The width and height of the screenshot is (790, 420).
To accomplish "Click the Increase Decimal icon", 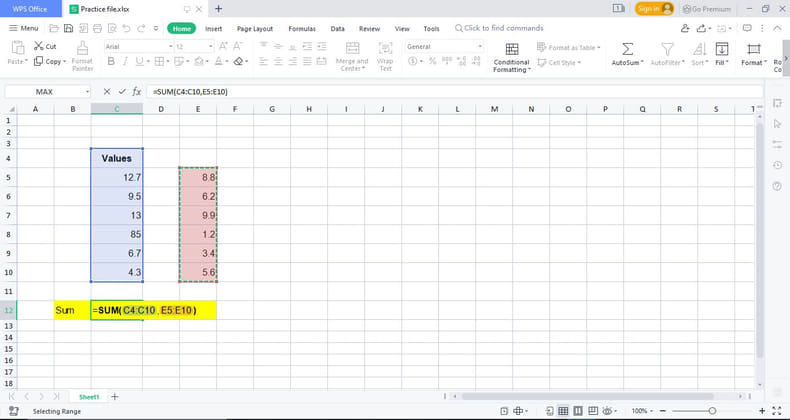I will click(x=462, y=61).
